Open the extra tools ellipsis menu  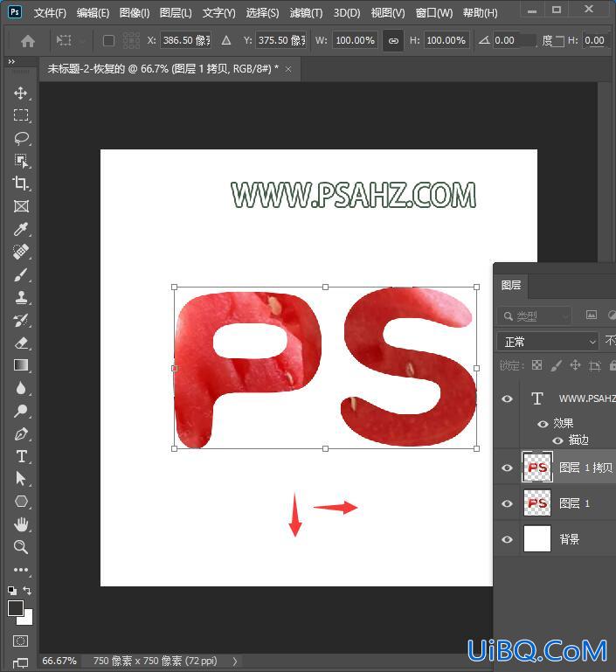21,570
